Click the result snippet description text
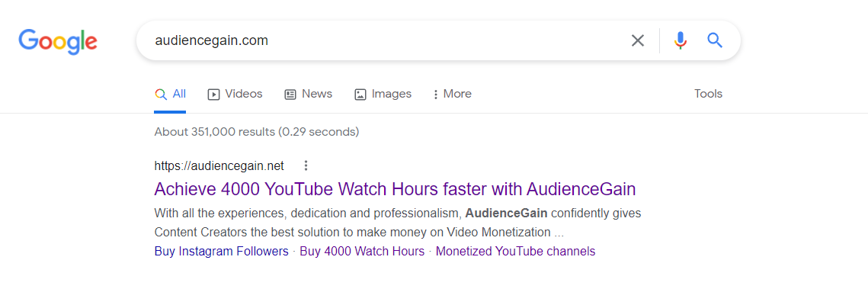868x289 pixels. click(x=398, y=222)
